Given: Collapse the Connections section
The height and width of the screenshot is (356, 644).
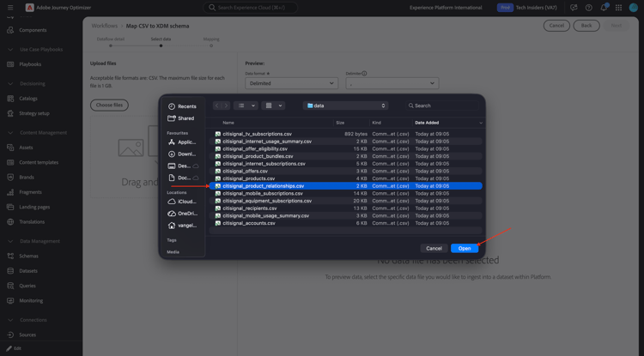Looking at the screenshot, I should coord(10,320).
